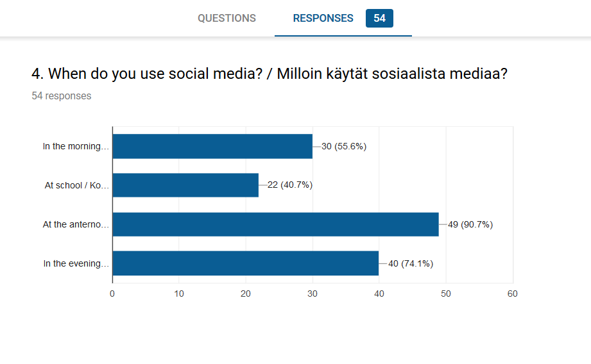Click the "22 (40.7%)" data label
The image size is (591, 364).
290,185
